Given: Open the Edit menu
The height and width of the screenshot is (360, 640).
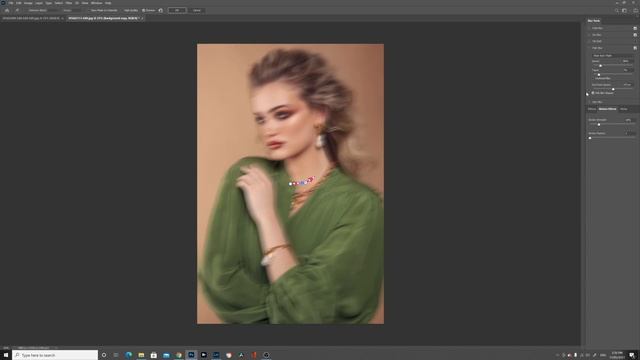Looking at the screenshot, I should tap(18, 3).
